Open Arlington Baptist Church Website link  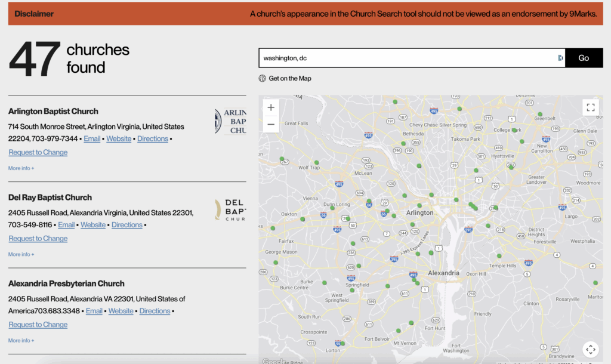119,139
